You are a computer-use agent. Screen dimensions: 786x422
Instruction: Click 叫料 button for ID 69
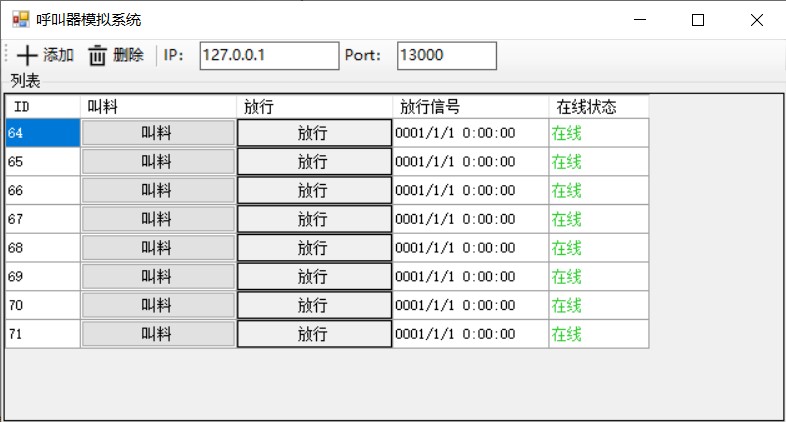158,276
